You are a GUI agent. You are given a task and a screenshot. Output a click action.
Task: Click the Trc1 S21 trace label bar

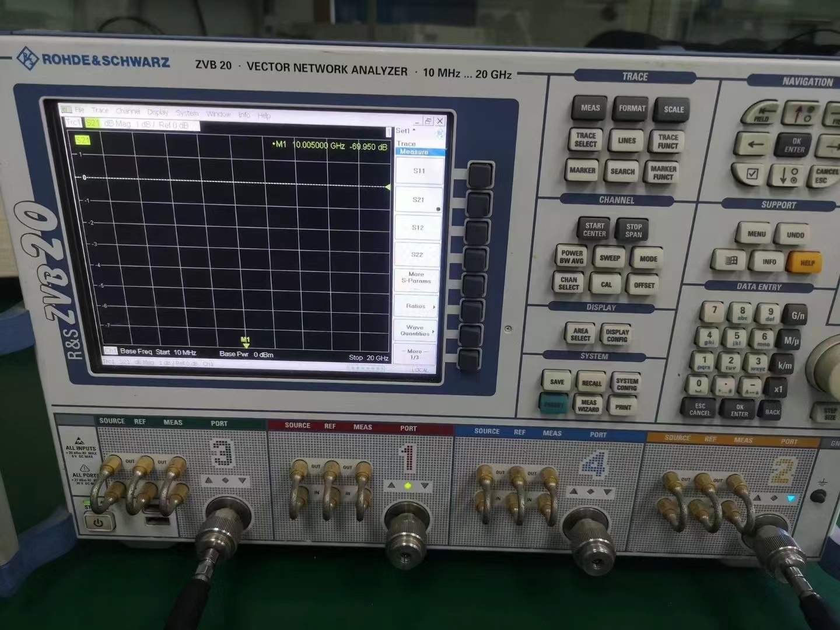point(132,124)
